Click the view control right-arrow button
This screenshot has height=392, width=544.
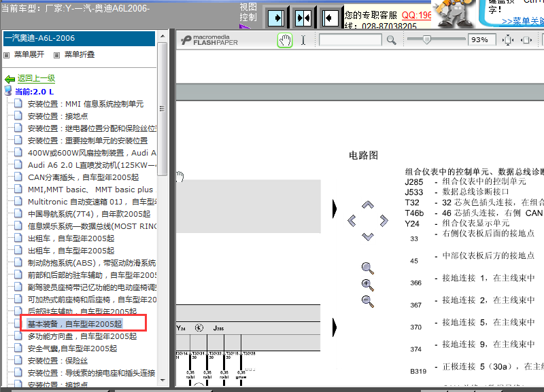(x=276, y=18)
